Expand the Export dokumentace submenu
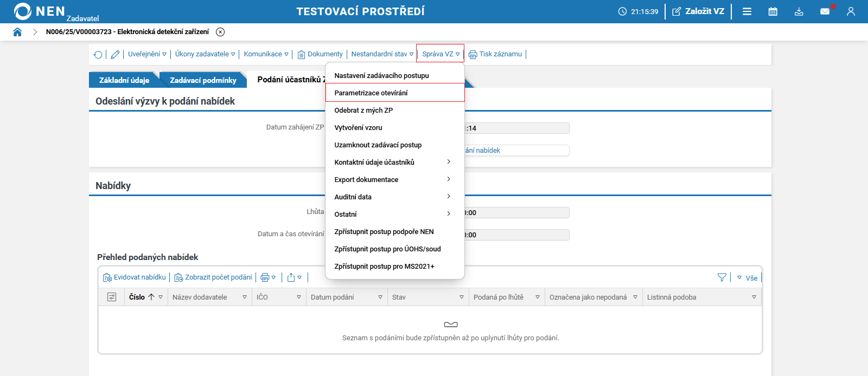The width and height of the screenshot is (868, 376). (394, 179)
